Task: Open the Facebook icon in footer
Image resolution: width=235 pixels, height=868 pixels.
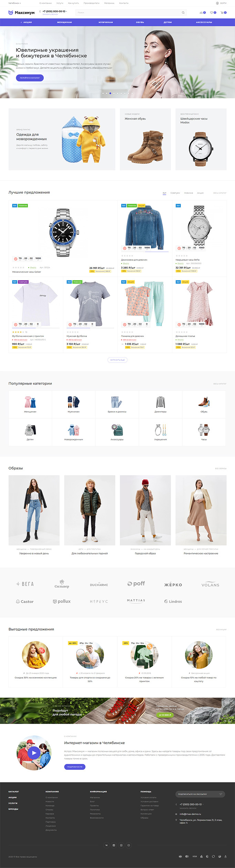Action: (x=114, y=845)
